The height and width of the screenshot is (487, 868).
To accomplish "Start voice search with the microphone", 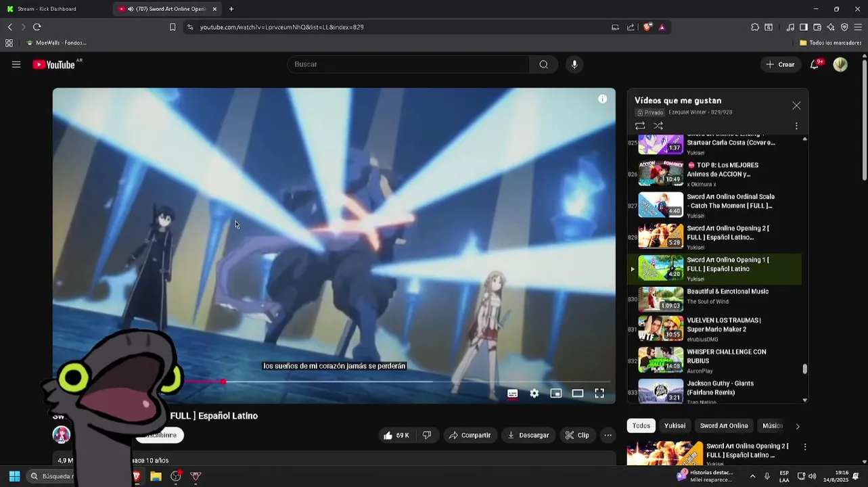I will tap(574, 64).
